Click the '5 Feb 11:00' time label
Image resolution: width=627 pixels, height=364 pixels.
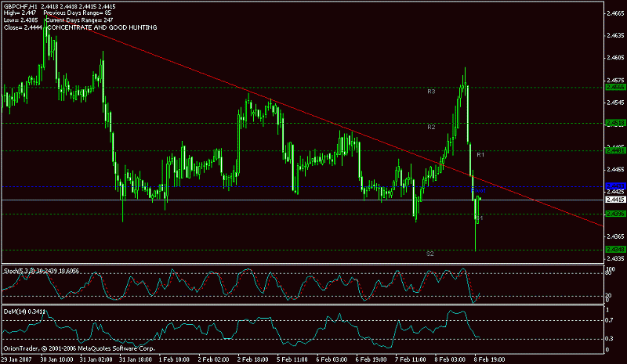pyautogui.click(x=292, y=359)
